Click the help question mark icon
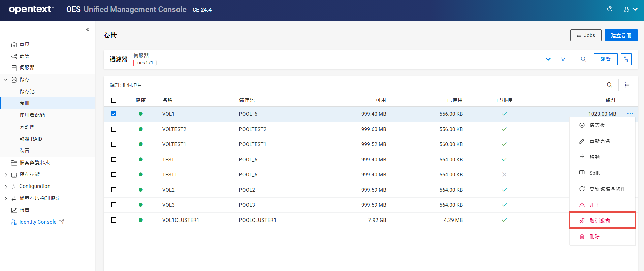644x271 pixels. pyautogui.click(x=610, y=9)
